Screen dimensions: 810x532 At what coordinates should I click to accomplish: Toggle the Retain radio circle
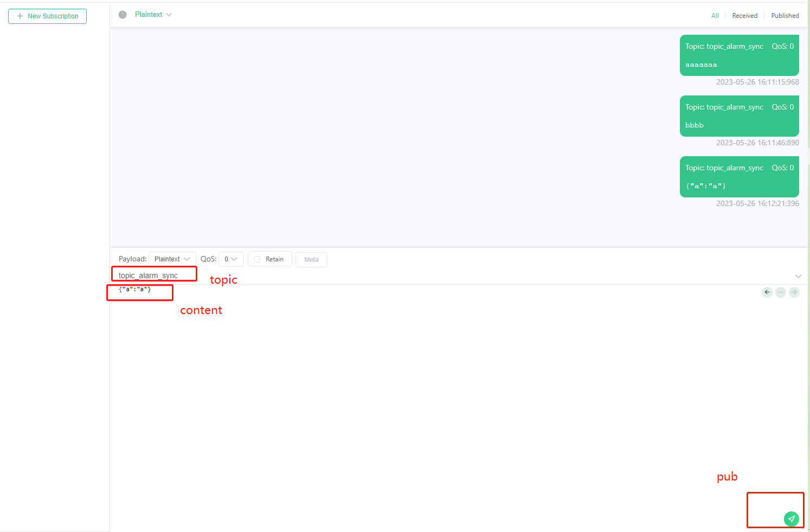click(x=256, y=259)
